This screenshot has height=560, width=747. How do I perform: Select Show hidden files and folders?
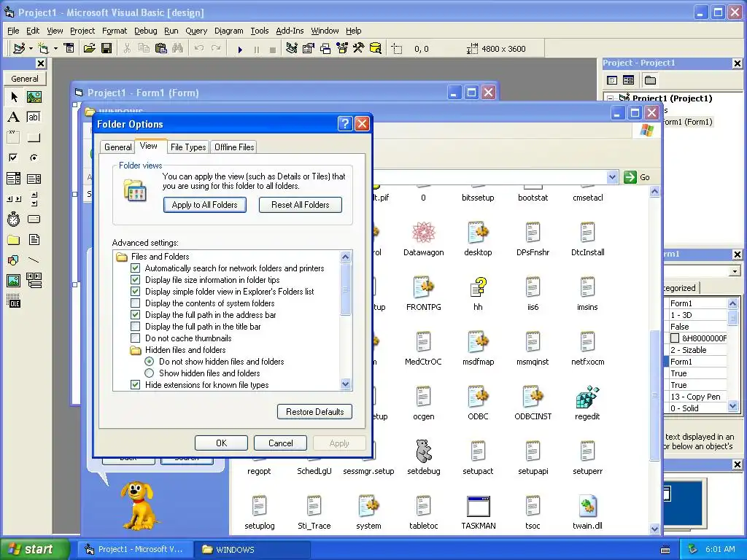[149, 373]
